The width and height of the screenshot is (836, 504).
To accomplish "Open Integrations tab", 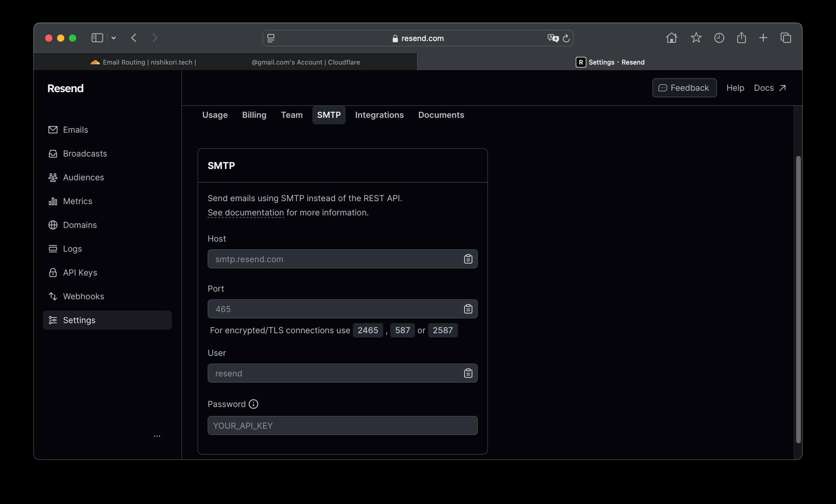I will pos(380,115).
